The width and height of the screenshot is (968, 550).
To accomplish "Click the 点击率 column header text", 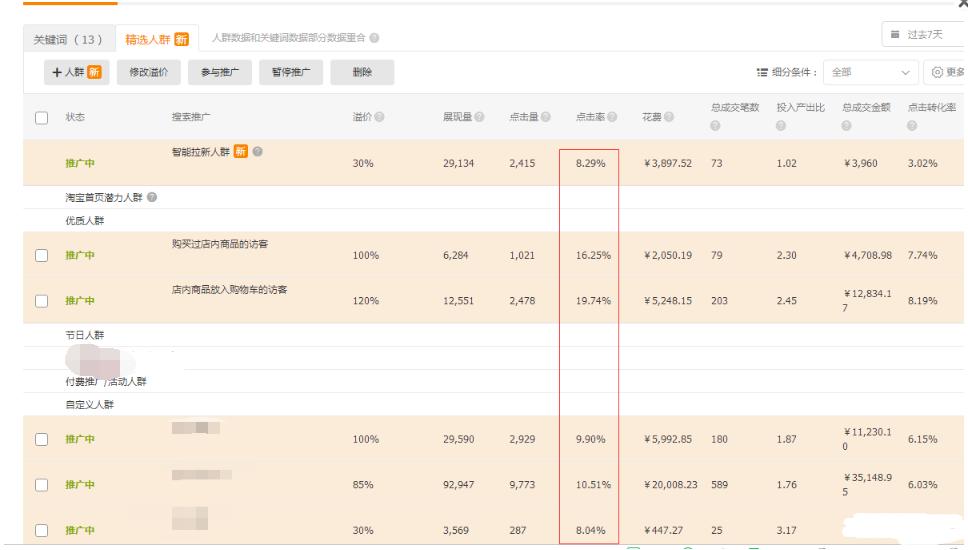I will [x=590, y=117].
